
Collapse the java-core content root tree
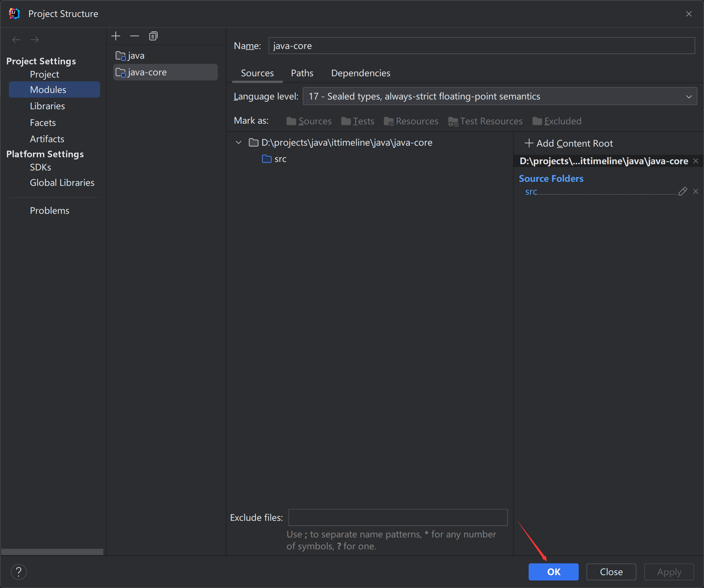[239, 143]
